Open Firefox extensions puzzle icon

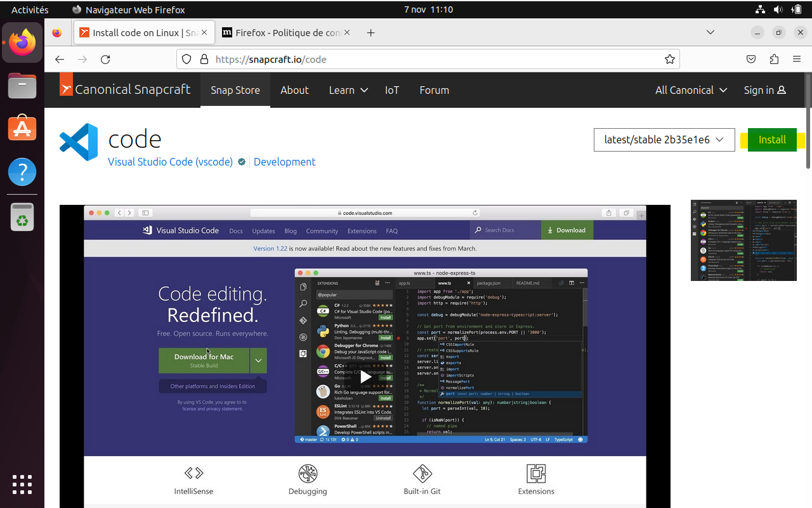click(x=773, y=60)
